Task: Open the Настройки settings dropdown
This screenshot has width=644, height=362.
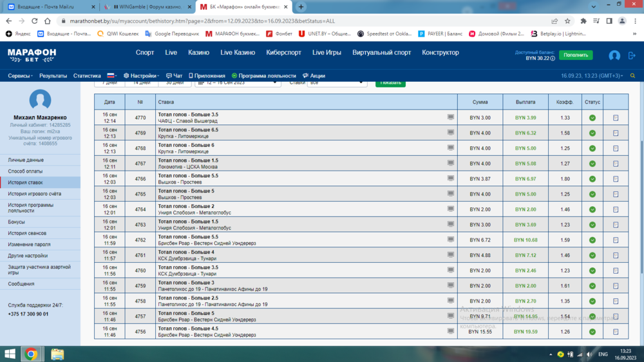Action: tap(140, 76)
